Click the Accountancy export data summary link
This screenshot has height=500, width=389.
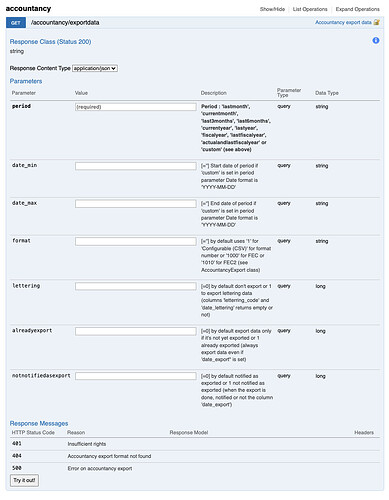pyautogui.click(x=343, y=22)
